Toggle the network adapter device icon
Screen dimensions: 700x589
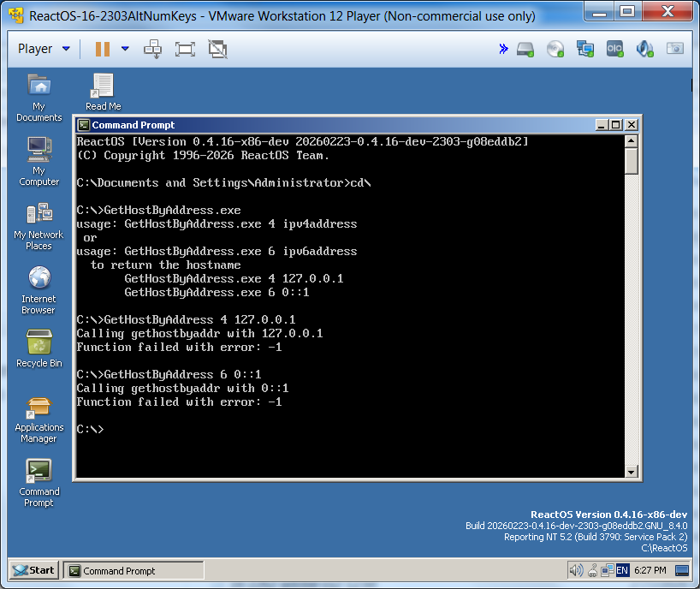click(x=585, y=50)
